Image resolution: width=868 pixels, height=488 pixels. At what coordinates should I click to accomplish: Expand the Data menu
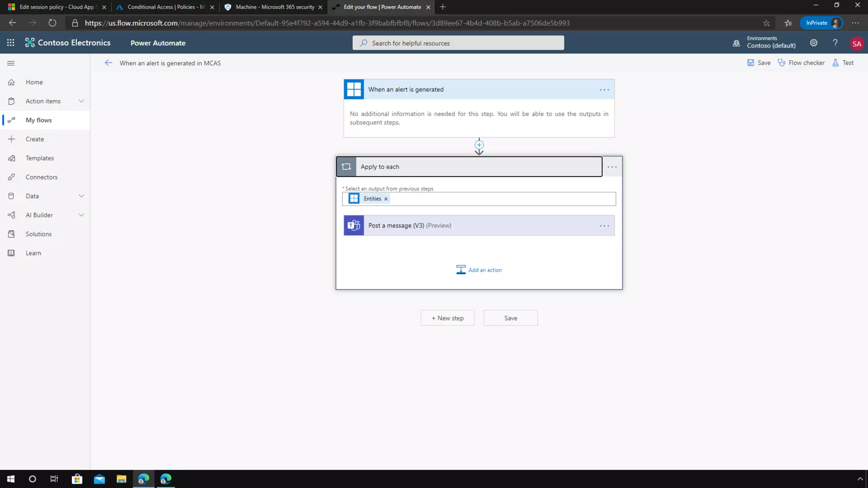[81, 196]
